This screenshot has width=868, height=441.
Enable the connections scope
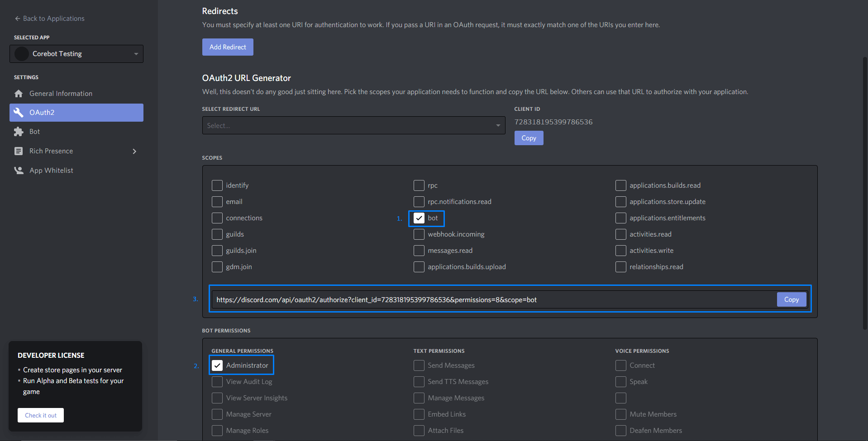pos(217,218)
